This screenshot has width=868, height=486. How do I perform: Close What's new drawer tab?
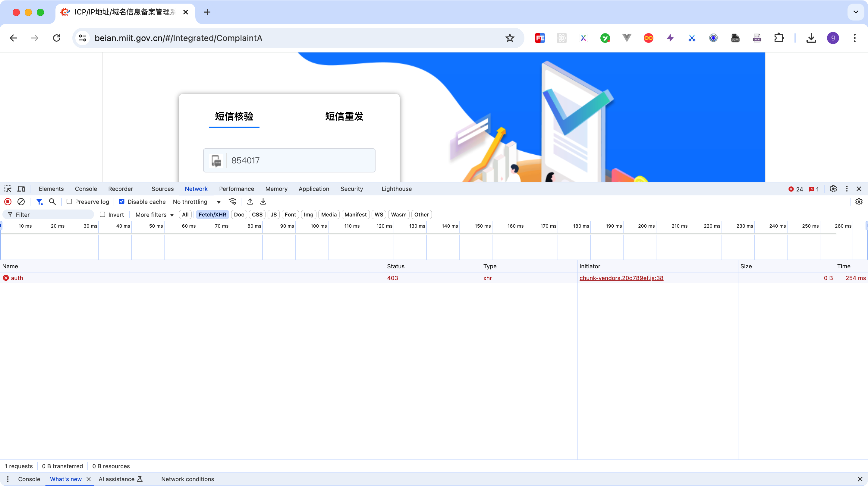coord(89,479)
